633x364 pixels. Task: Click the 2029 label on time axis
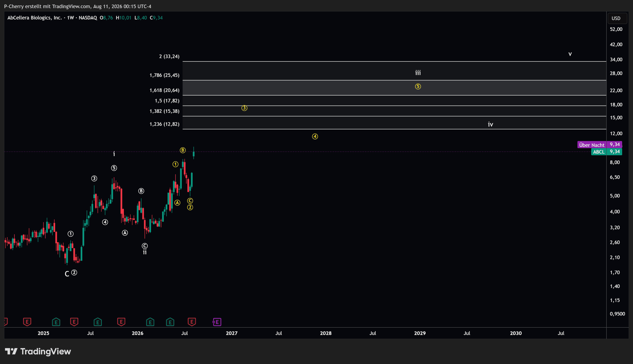coord(420,333)
